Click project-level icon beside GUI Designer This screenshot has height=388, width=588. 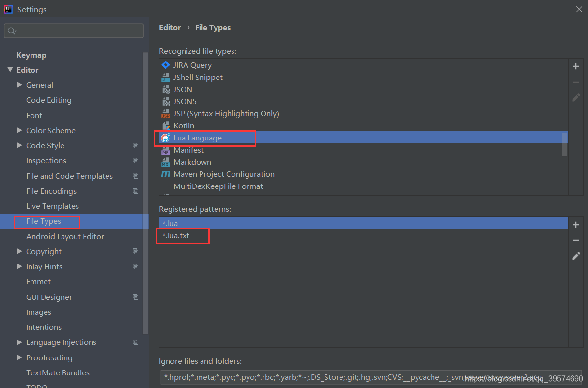tap(135, 297)
